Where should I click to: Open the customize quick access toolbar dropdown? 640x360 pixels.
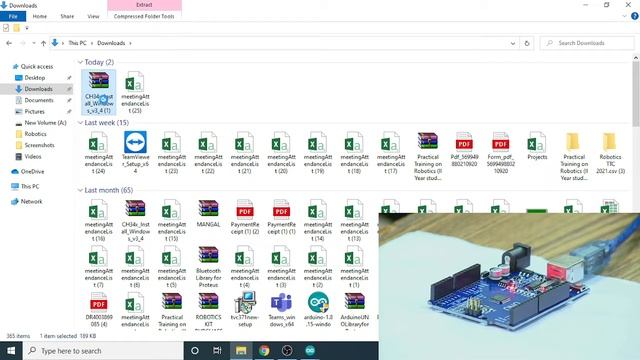(27, 28)
